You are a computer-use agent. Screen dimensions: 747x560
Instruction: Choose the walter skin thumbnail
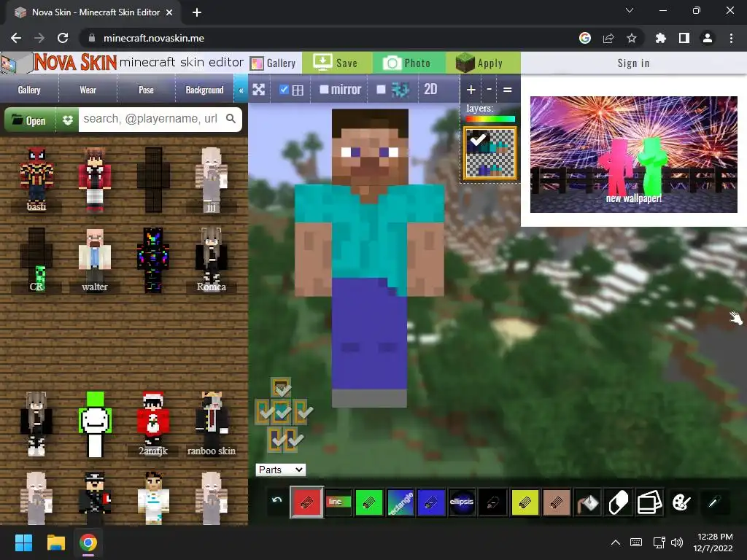[94, 260]
